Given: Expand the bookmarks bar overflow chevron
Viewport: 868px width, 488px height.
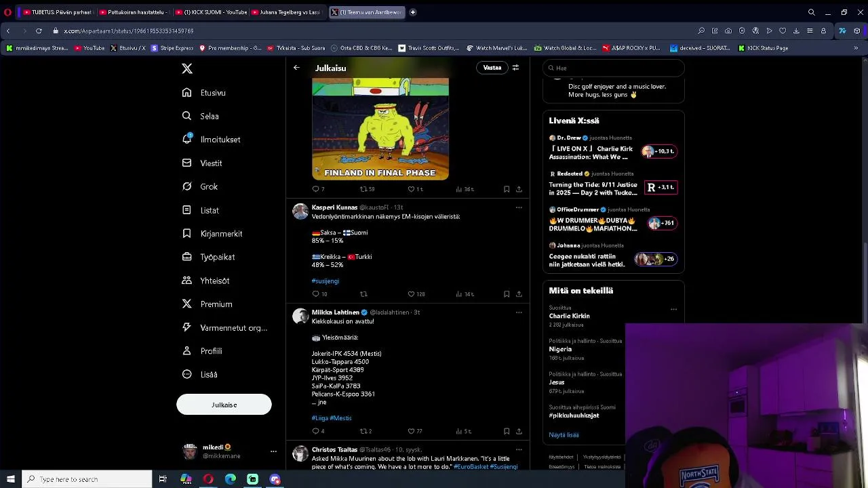Looking at the screenshot, I should pos(856,48).
